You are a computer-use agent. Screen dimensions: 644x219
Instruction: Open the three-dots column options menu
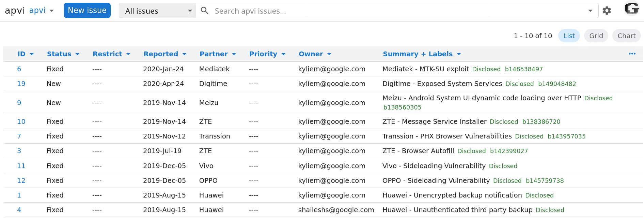(632, 54)
